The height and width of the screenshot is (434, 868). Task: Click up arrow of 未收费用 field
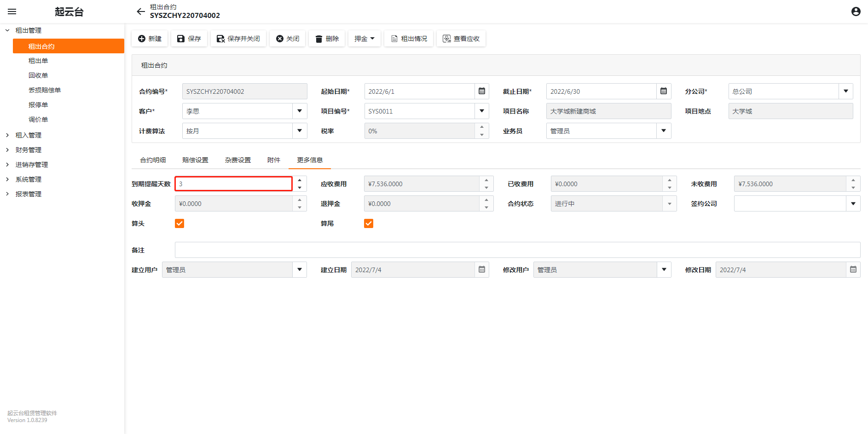853,180
